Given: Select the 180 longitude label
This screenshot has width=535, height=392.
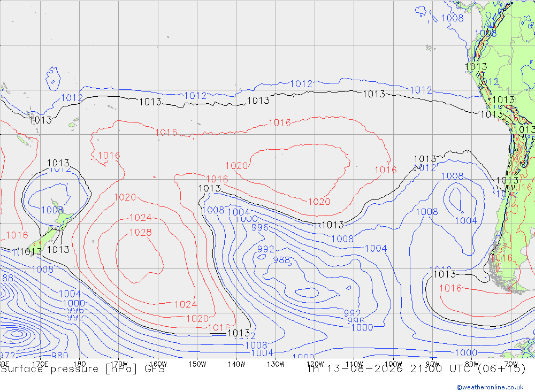Looking at the screenshot, I should click(80, 364).
